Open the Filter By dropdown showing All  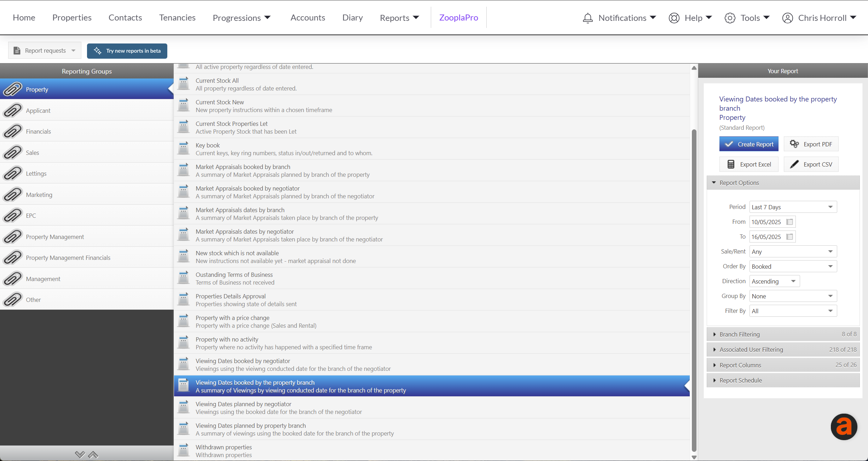click(x=793, y=311)
